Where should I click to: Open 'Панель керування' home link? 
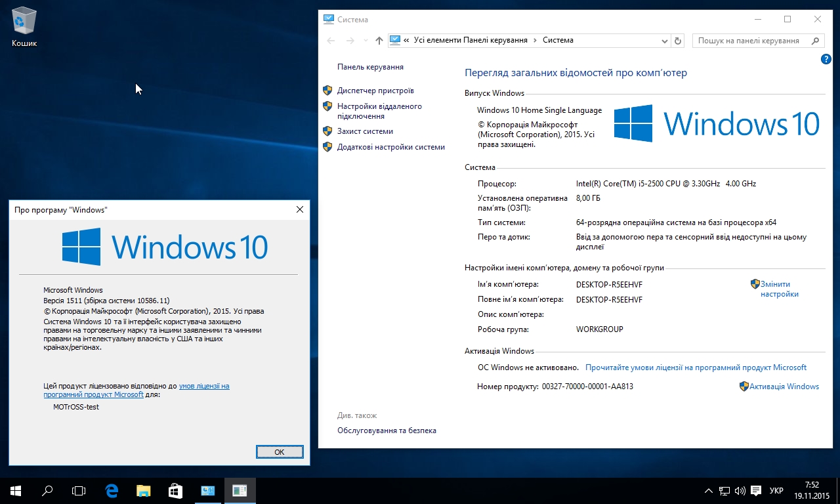370,67
